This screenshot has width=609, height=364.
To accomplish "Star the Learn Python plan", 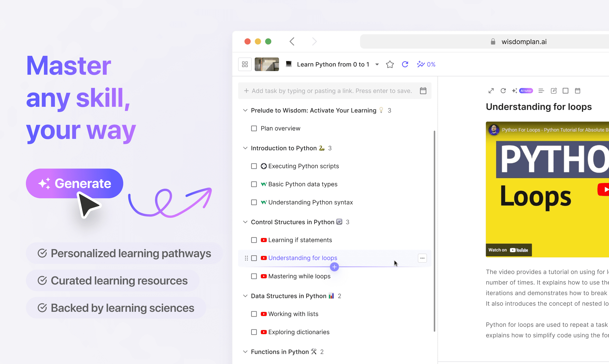I will [390, 64].
